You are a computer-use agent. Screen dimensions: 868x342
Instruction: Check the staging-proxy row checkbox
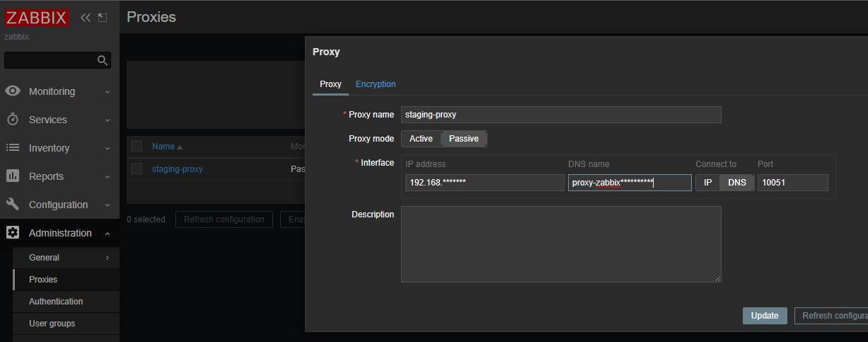pyautogui.click(x=137, y=169)
